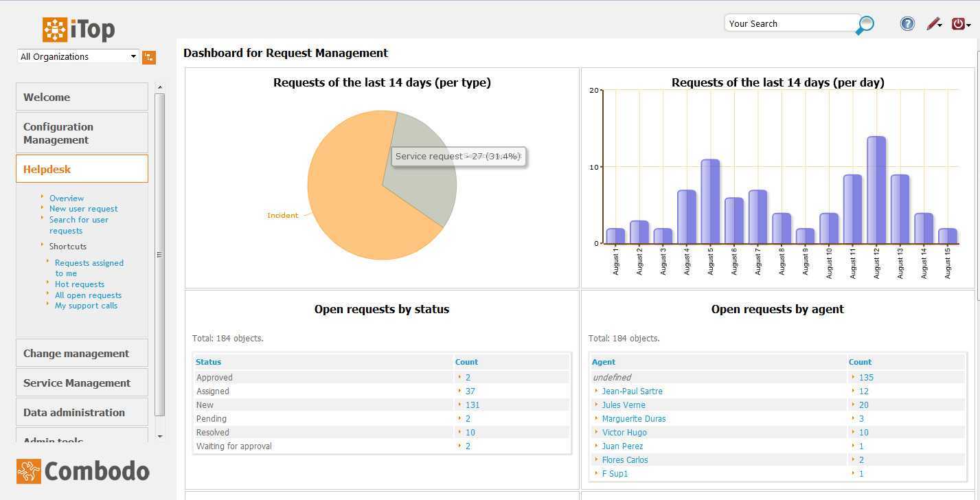Click in the Your Search field

(790, 23)
